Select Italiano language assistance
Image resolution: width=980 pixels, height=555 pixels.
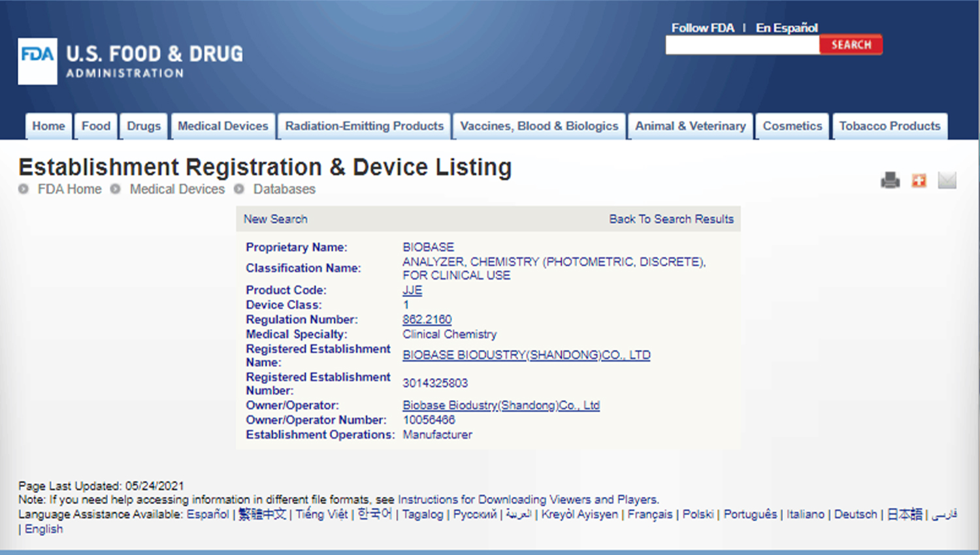[805, 515]
